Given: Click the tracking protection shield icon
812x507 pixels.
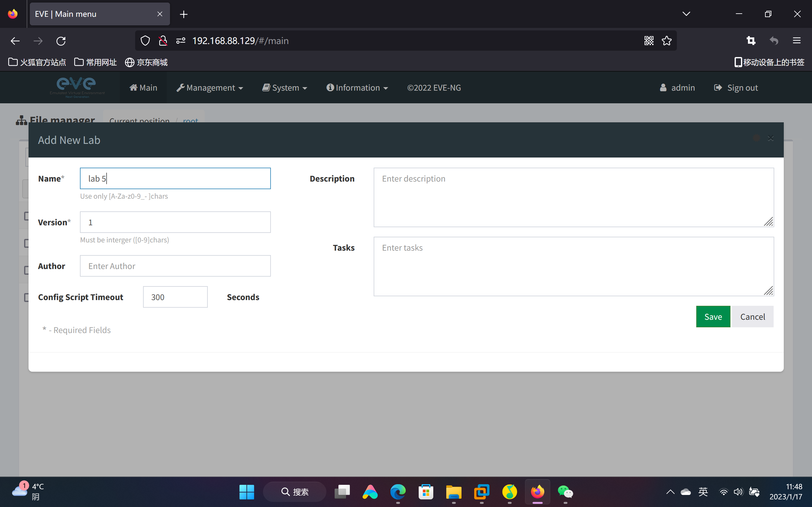Looking at the screenshot, I should point(145,41).
